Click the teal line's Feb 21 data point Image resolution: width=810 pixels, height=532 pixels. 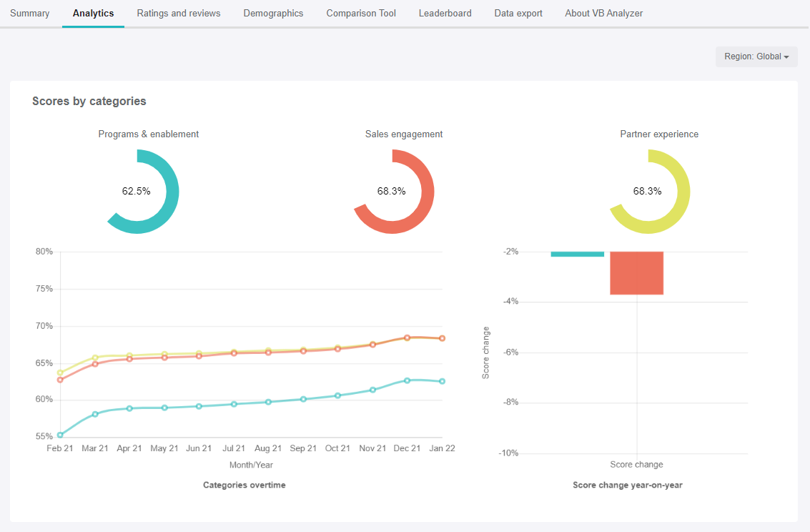click(60, 435)
